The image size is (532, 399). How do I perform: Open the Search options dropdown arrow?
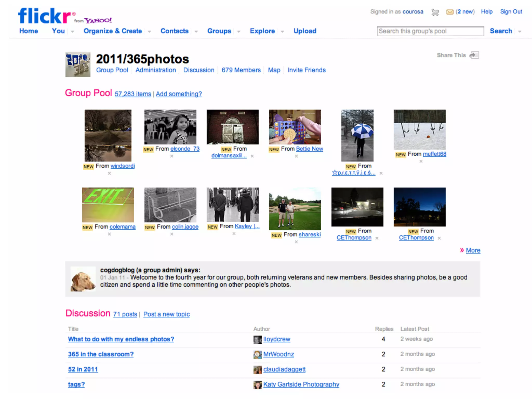click(520, 31)
